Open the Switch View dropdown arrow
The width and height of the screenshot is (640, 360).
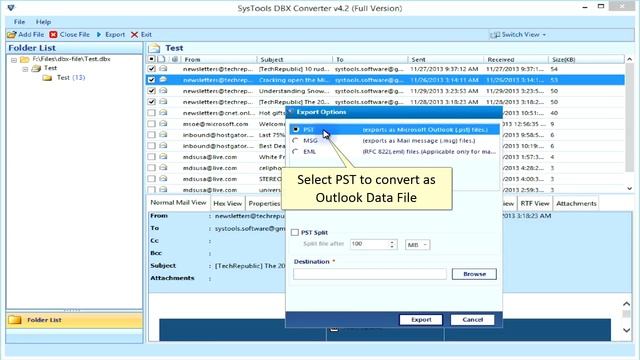(544, 35)
